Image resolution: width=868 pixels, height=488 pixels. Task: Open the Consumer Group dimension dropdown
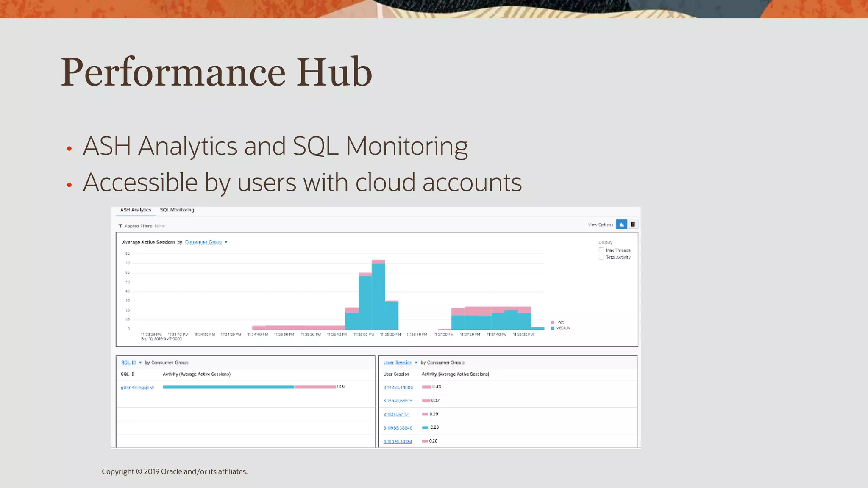[x=206, y=242]
